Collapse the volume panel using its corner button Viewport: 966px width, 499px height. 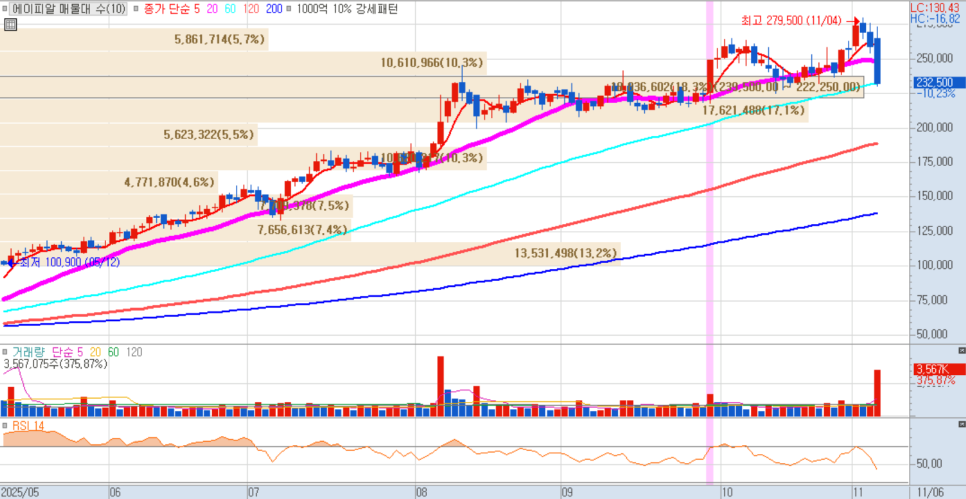[x=962, y=351]
